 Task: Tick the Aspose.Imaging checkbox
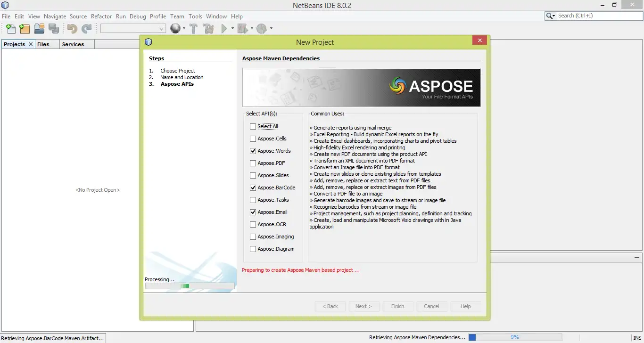[253, 237]
